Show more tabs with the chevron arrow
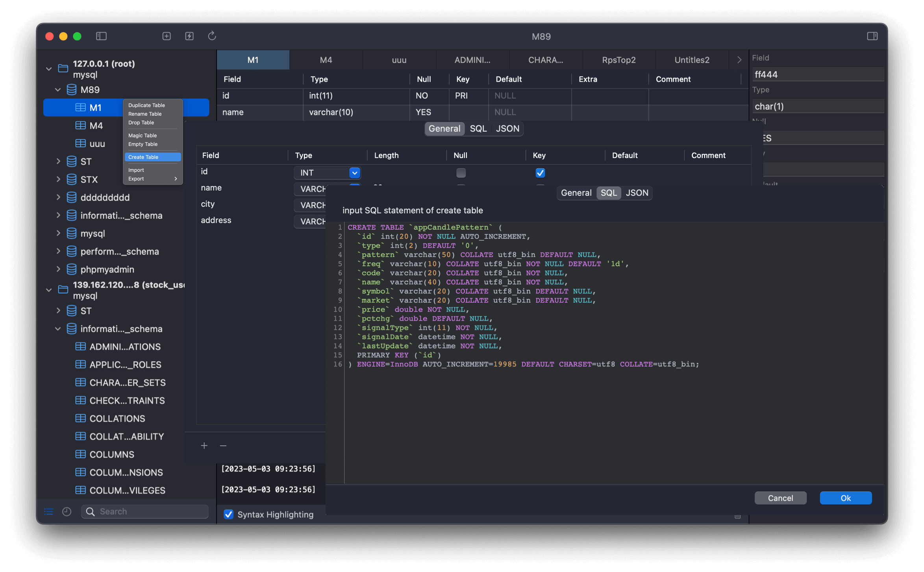Screen dimensions: 924x572 point(739,60)
